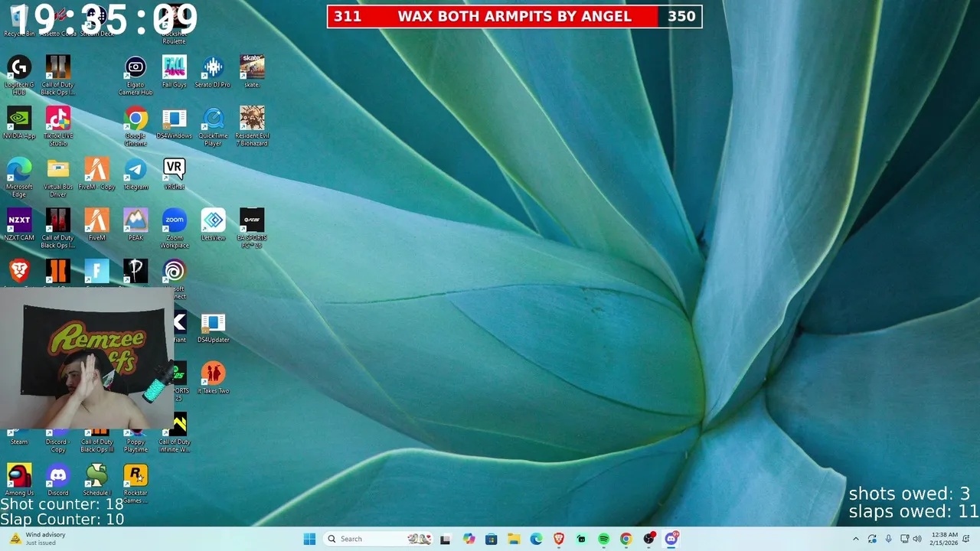
Task: Open Google Chrome desktop shortcut
Action: pos(136,126)
